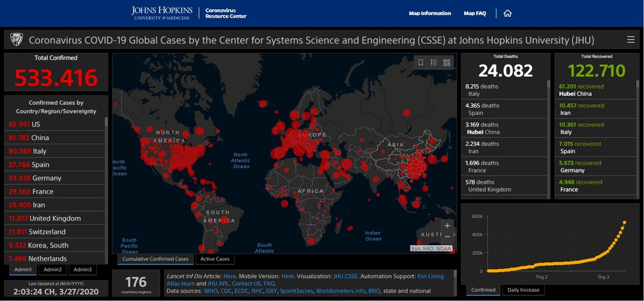The height and width of the screenshot is (301, 644).
Task: Open the Map FAQ page
Action: [474, 13]
